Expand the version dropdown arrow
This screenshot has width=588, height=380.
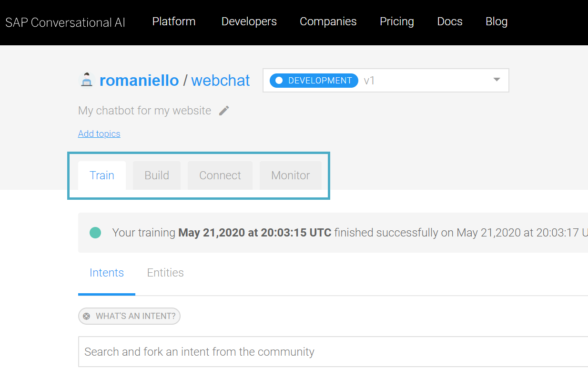click(x=497, y=80)
